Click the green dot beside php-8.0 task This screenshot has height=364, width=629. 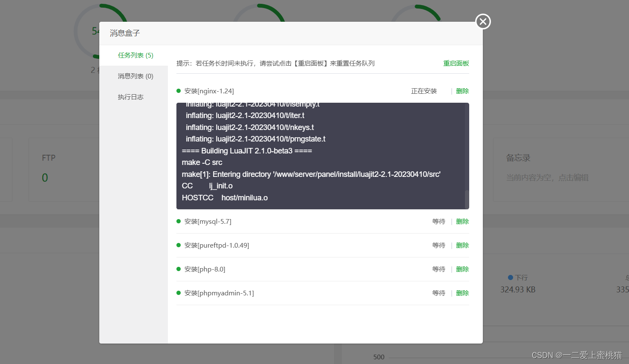[179, 269]
